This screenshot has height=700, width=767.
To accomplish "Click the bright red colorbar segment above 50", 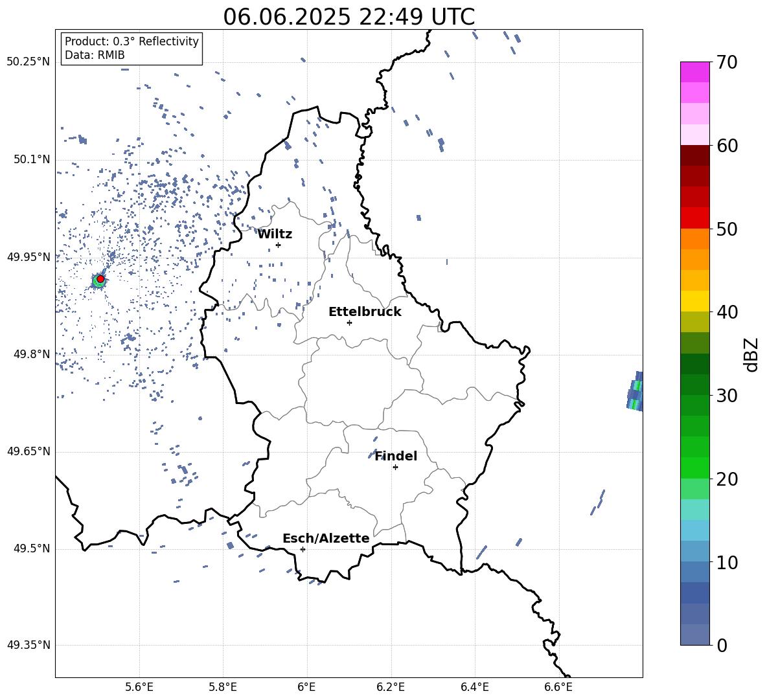I will point(695,218).
